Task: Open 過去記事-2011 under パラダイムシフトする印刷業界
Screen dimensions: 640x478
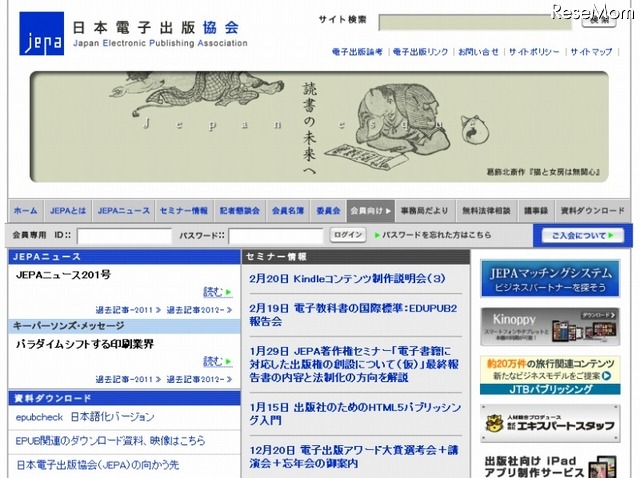Action: tap(128, 380)
